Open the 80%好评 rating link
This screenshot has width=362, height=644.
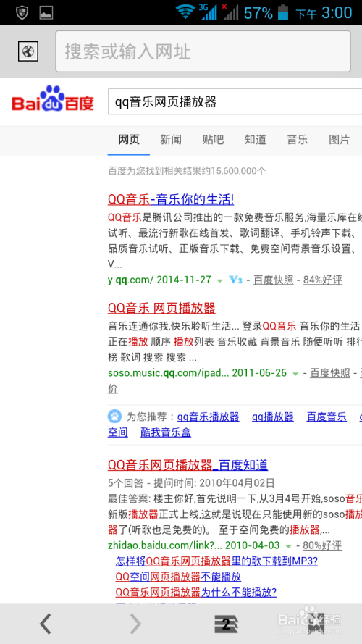(322, 545)
